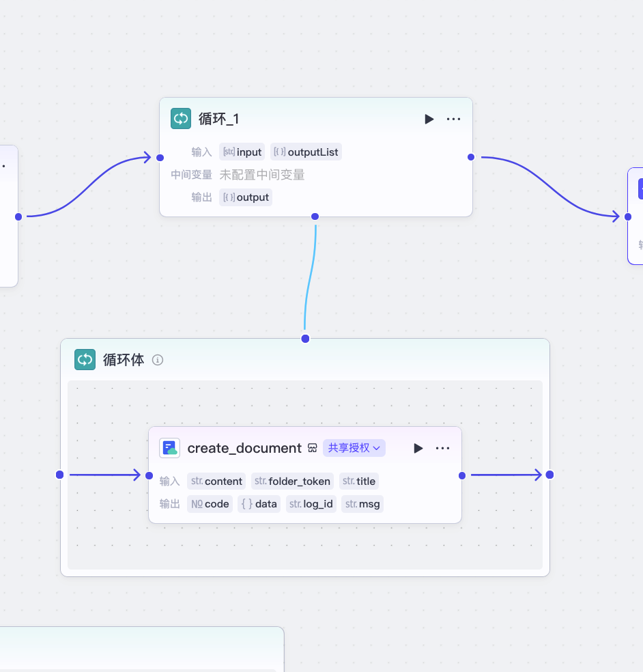Viewport: 643px width, 672px height.
Task: Click the 循环_1 left input connection port
Action: 160,158
